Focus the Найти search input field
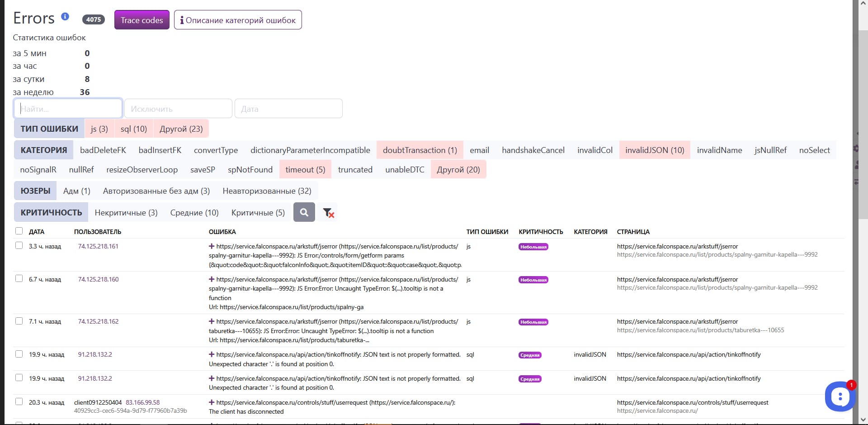Screen dimensions: 868x425 click(68, 109)
